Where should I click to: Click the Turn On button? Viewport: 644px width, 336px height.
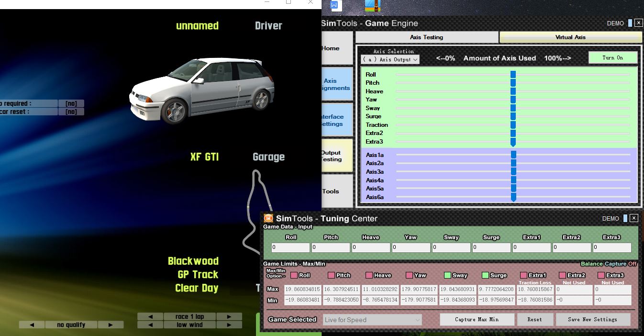613,58
